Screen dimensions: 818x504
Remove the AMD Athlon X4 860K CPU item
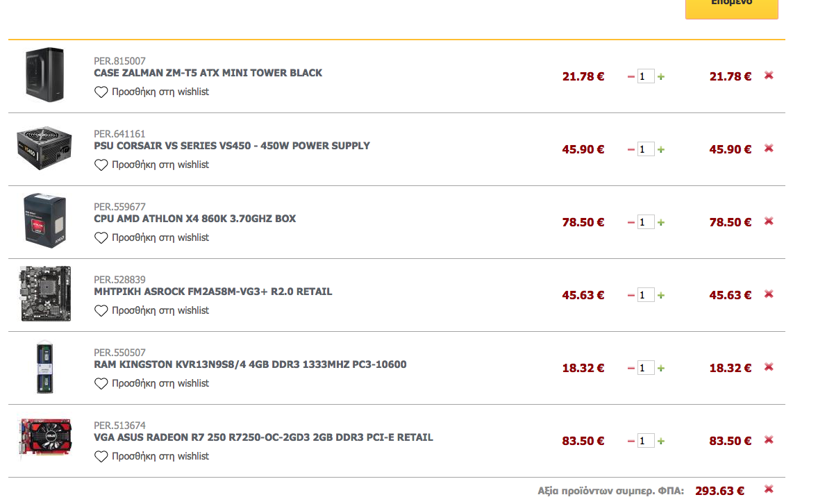point(769,221)
